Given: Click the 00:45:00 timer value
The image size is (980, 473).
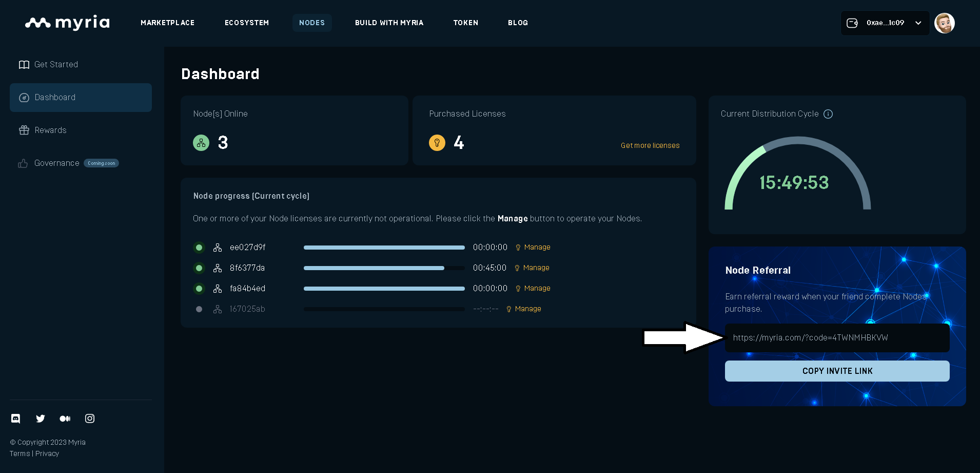Looking at the screenshot, I should [x=489, y=268].
